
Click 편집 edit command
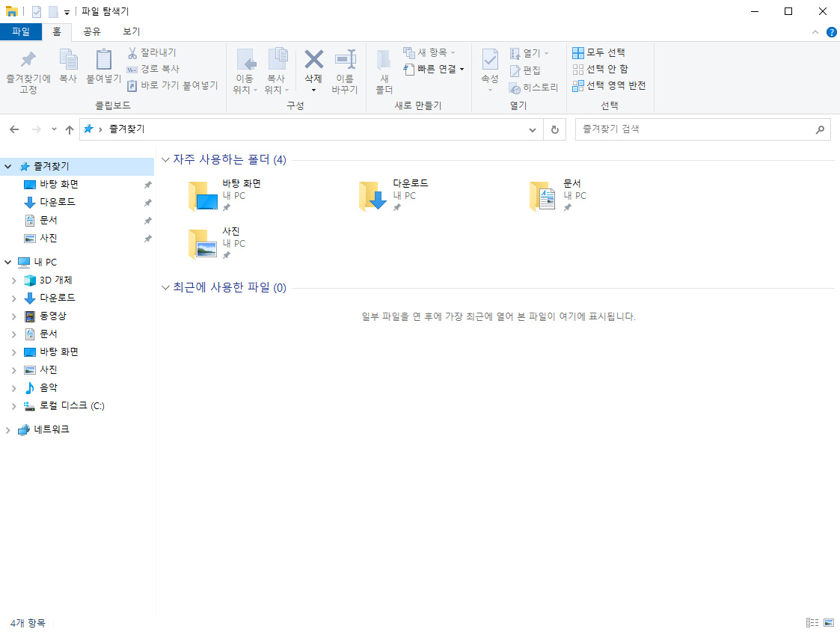[x=525, y=70]
